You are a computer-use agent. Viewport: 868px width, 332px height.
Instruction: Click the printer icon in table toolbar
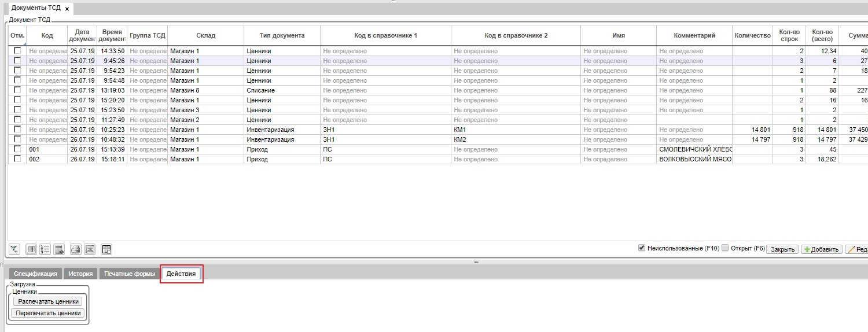[x=75, y=249]
